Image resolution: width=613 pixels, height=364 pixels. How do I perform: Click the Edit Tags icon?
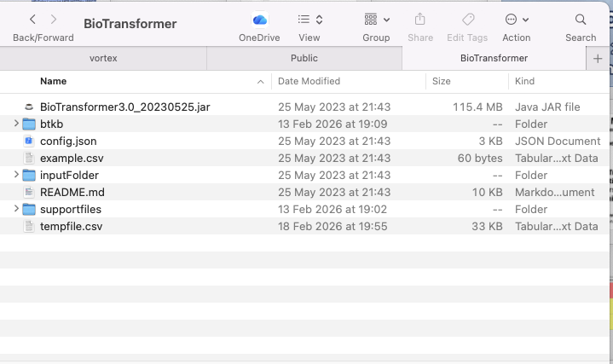click(467, 20)
